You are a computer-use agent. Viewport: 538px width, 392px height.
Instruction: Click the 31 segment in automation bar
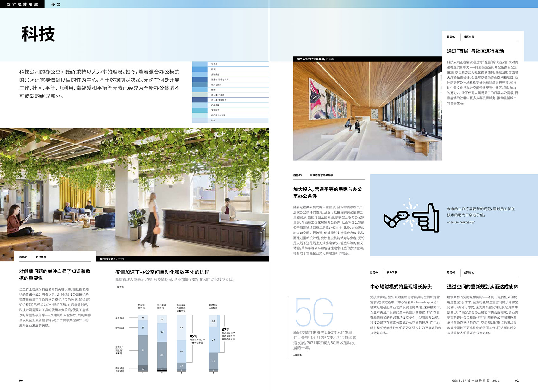coord(213,361)
